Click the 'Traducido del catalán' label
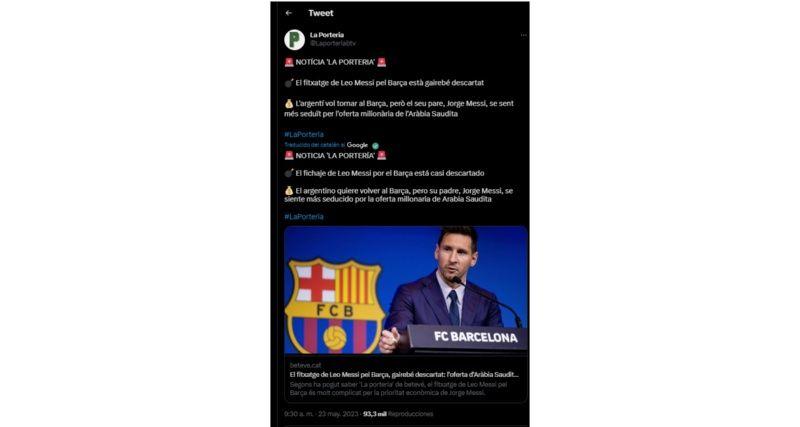This screenshot has width=800, height=427. click(x=314, y=145)
